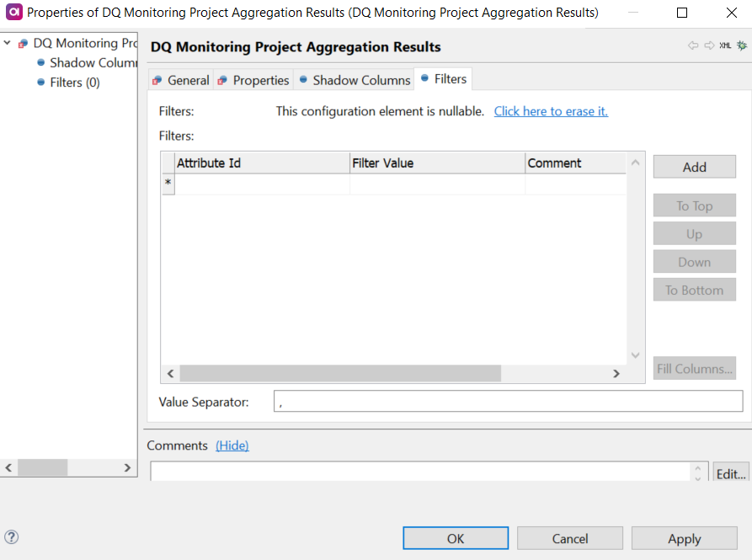Switch to the Shadow Columns tab
The image size is (752, 560).
click(360, 80)
